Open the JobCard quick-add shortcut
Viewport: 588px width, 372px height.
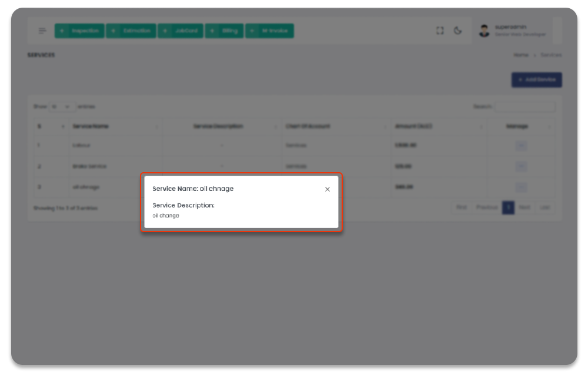181,31
